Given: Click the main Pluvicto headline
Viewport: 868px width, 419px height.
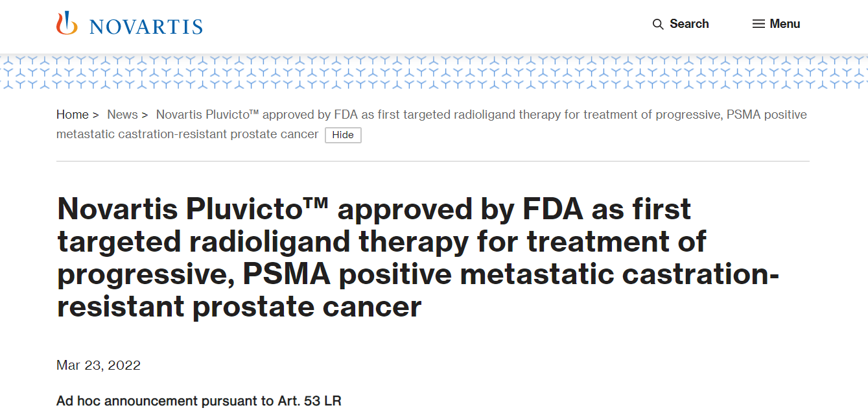Looking at the screenshot, I should point(418,257).
